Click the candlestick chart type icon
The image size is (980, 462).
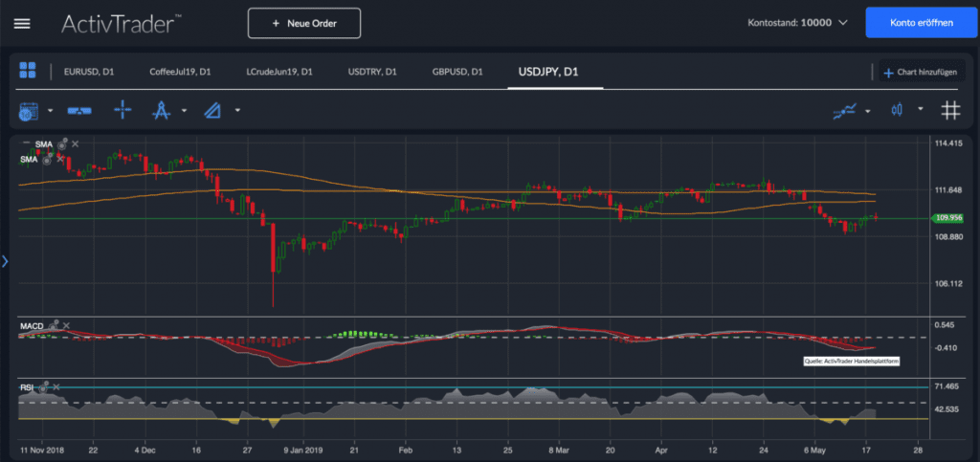click(898, 111)
